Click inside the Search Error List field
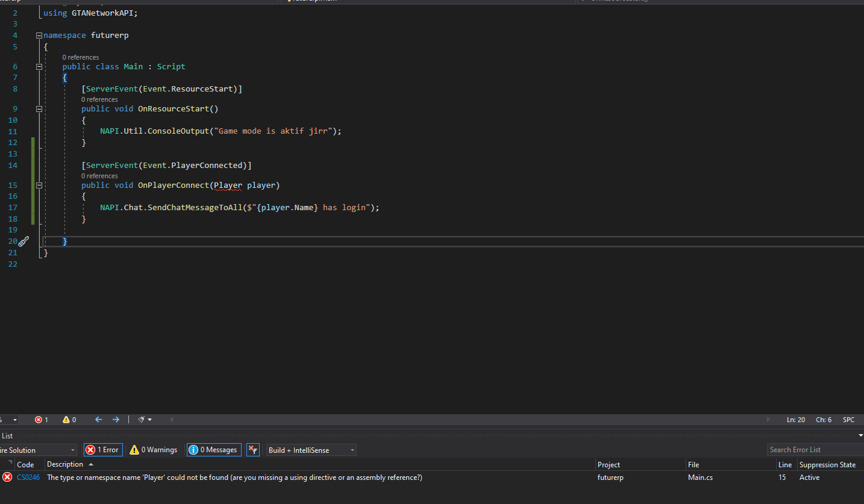 point(815,449)
